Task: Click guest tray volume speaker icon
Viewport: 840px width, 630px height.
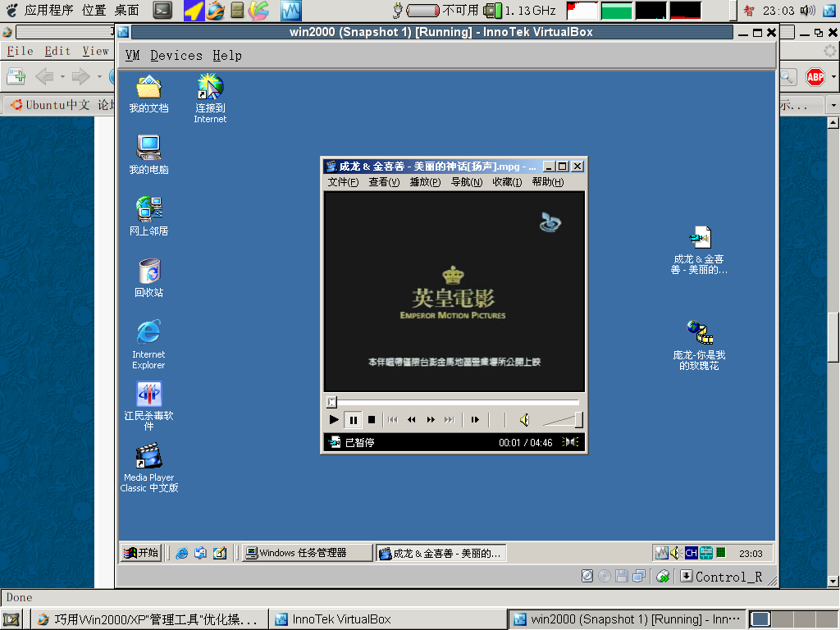Action: (x=676, y=553)
